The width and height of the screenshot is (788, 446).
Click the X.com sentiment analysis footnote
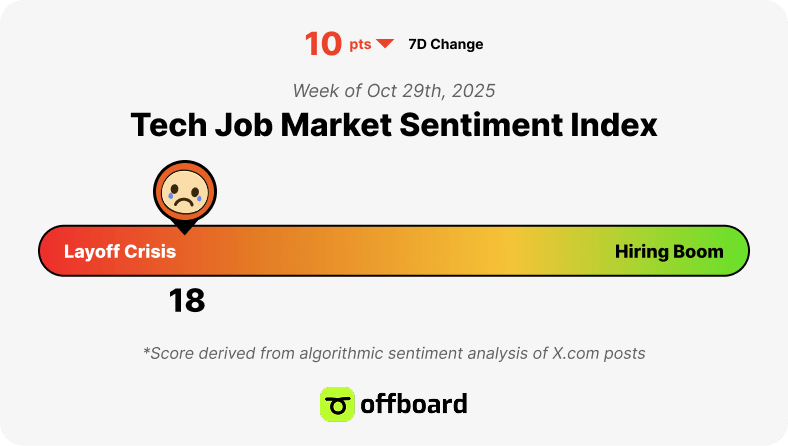(394, 353)
